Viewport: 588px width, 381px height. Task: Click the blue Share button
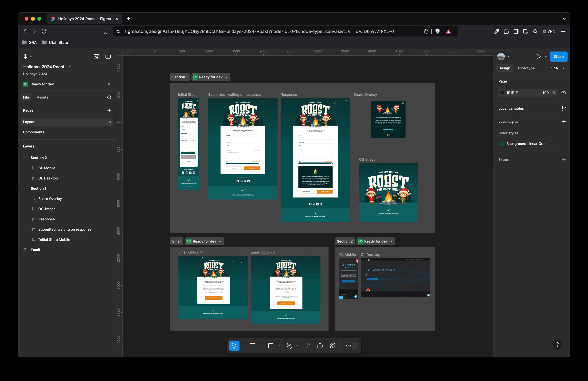[558, 57]
